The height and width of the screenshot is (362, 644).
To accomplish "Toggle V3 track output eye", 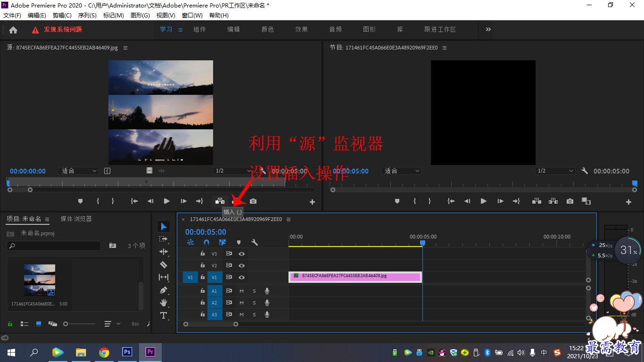I will point(241,254).
